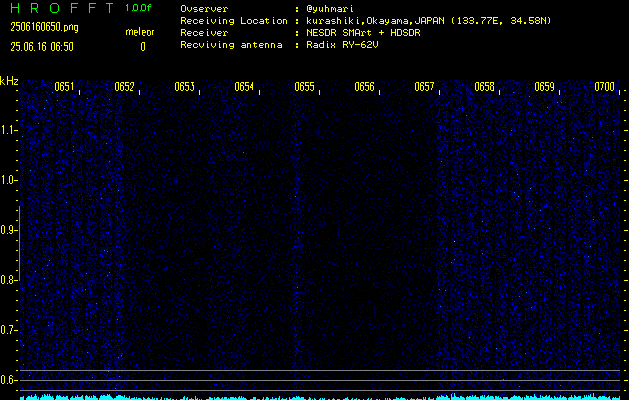Click the Ovserver label
Screen dimensions: 629x400
pos(204,9)
